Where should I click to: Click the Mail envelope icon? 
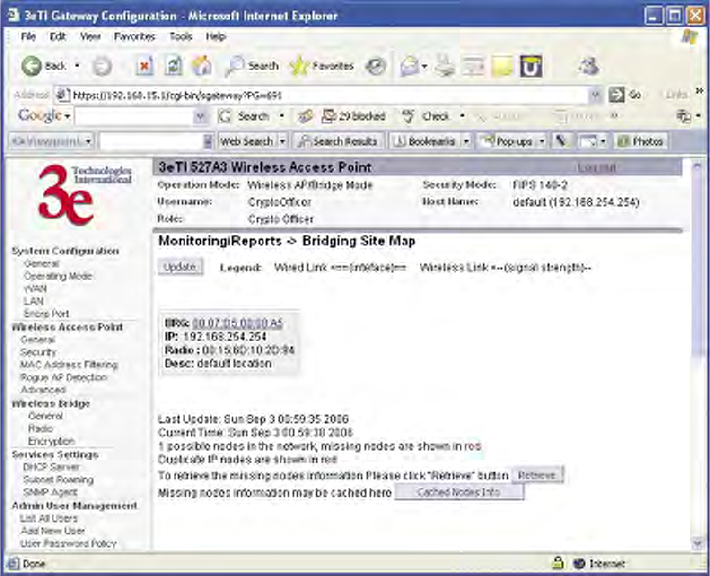409,67
